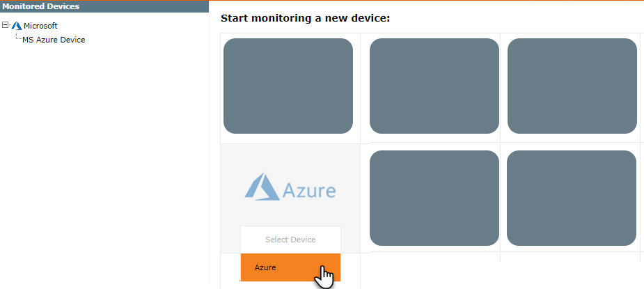This screenshot has height=289, width=644.
Task: Click the gray tile right of Azure
Action: tap(434, 198)
